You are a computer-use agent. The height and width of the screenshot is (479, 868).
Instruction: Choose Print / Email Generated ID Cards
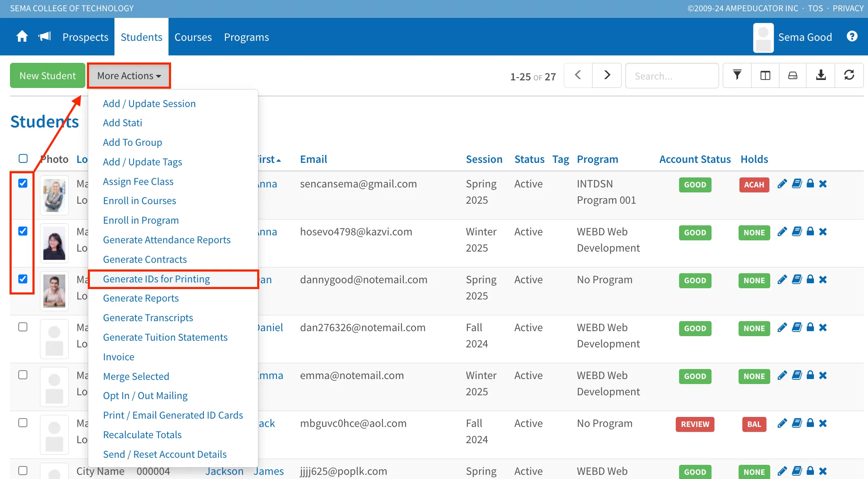(x=173, y=415)
